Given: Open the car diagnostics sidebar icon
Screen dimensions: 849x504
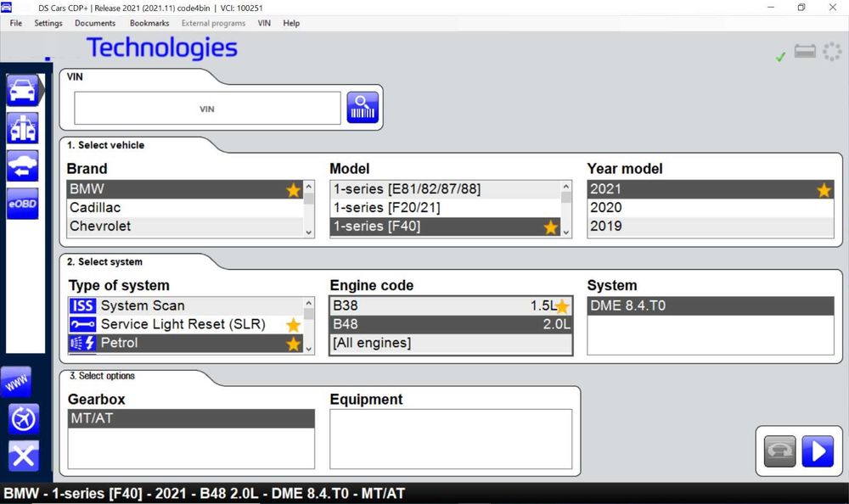Looking at the screenshot, I should pyautogui.click(x=22, y=90).
